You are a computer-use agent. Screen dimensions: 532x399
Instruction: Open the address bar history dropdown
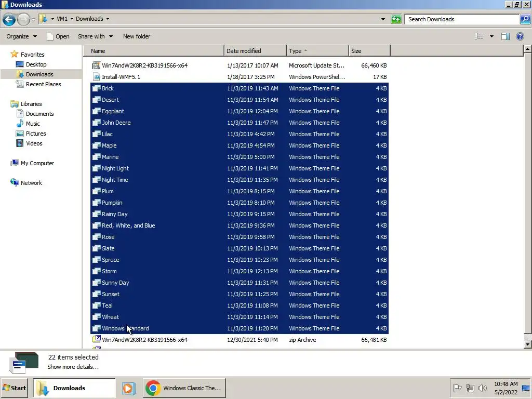(383, 19)
